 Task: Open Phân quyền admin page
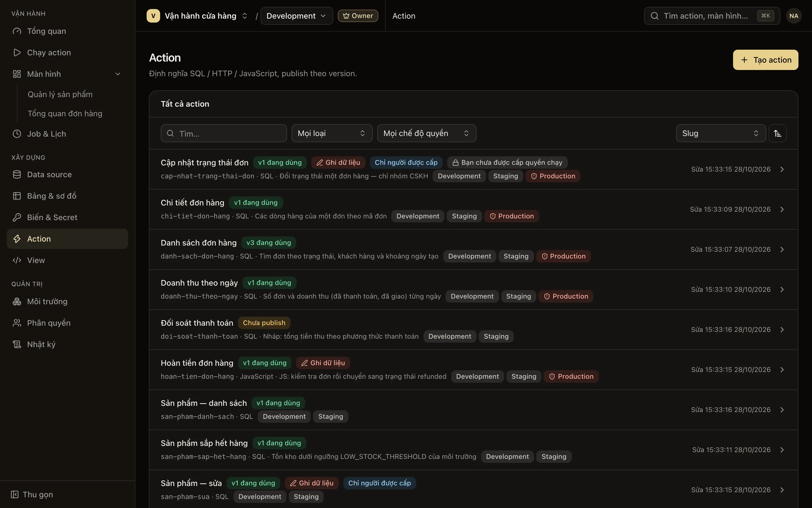(67, 323)
